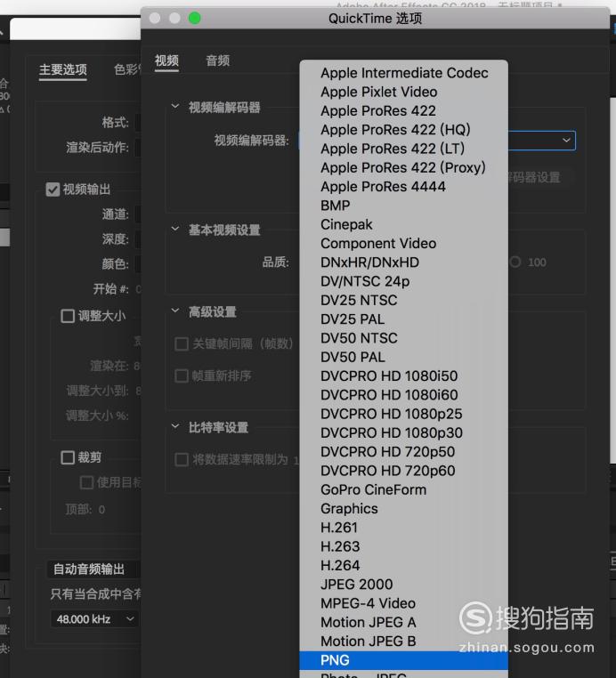
Task: Switch to the 音频 tab
Action: click(217, 61)
